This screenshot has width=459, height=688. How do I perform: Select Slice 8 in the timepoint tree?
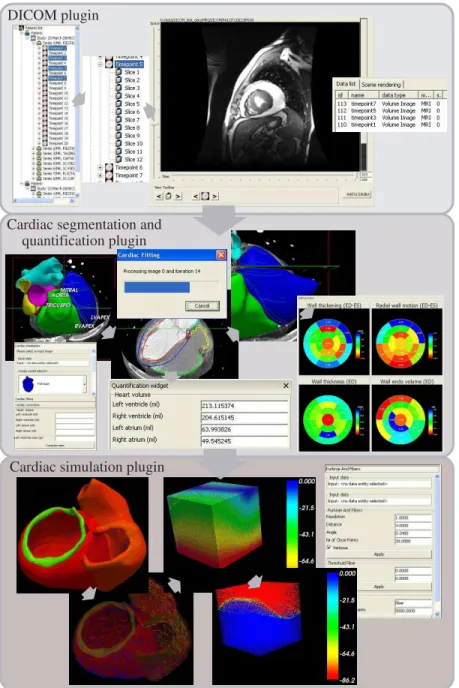(132, 128)
